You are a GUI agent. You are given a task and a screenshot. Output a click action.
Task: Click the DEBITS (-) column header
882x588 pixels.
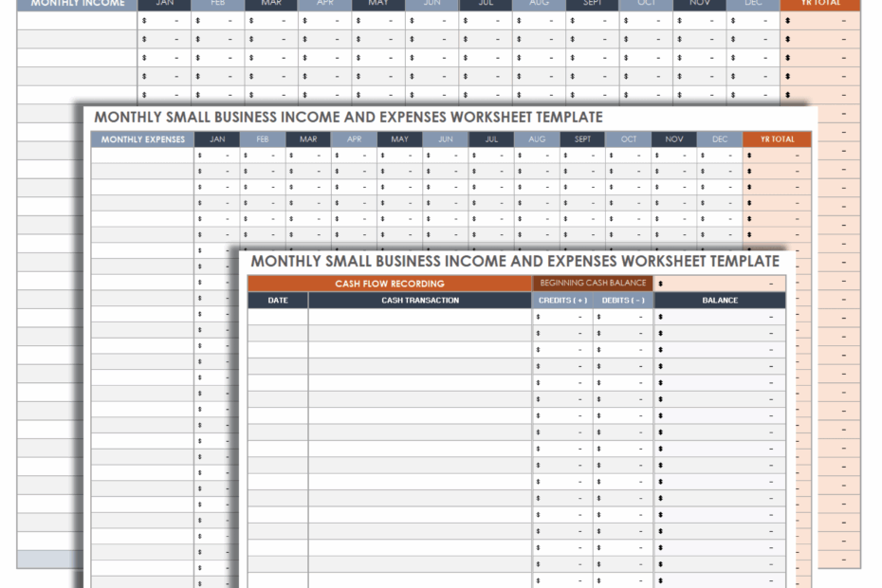point(621,300)
